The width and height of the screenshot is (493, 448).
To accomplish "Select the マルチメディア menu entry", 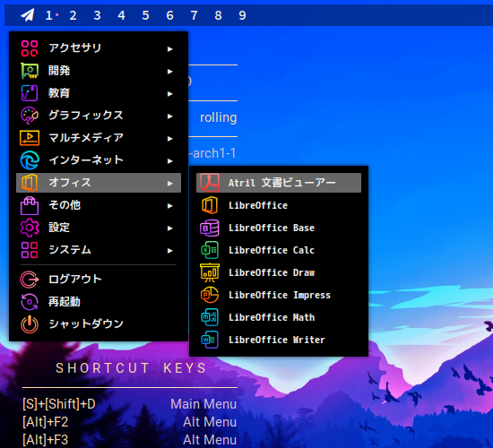I will coord(99,138).
